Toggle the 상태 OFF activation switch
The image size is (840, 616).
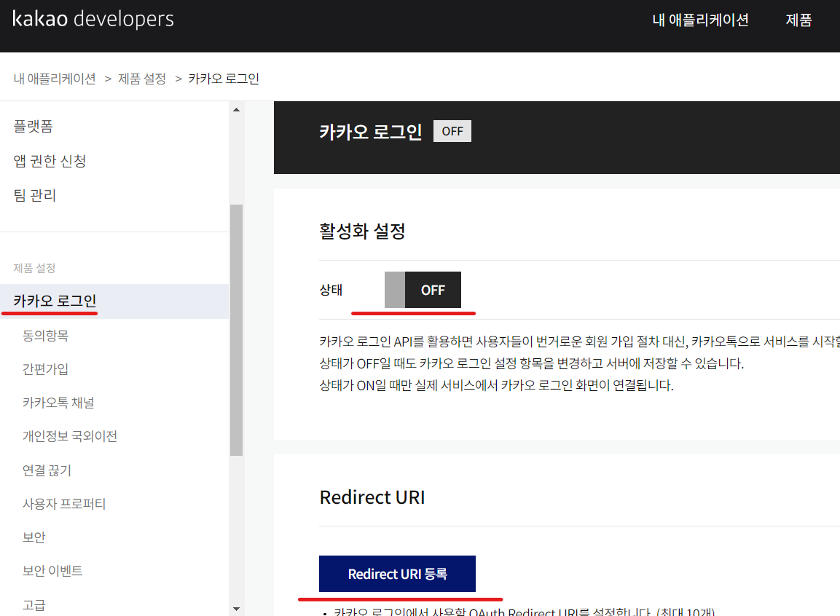coord(423,290)
